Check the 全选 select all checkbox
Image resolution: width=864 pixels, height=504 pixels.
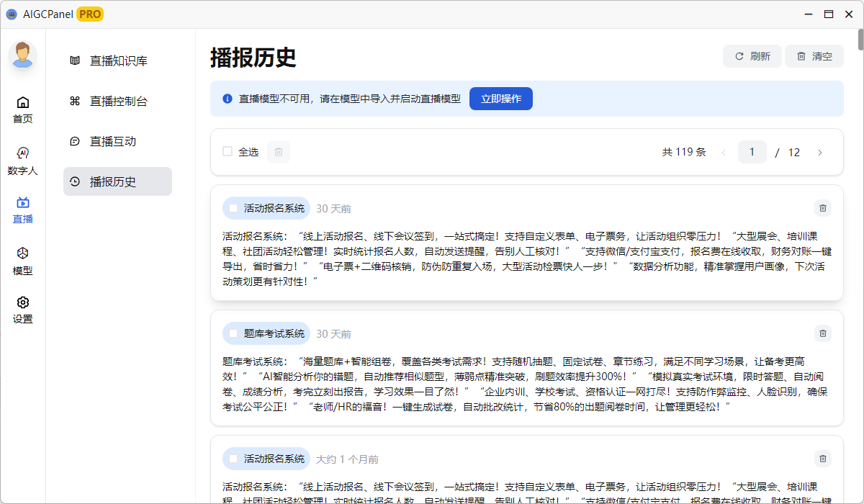(x=227, y=152)
